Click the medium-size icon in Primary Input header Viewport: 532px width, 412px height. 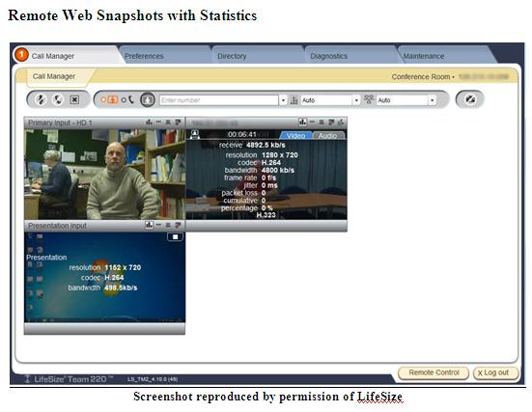[168, 123]
